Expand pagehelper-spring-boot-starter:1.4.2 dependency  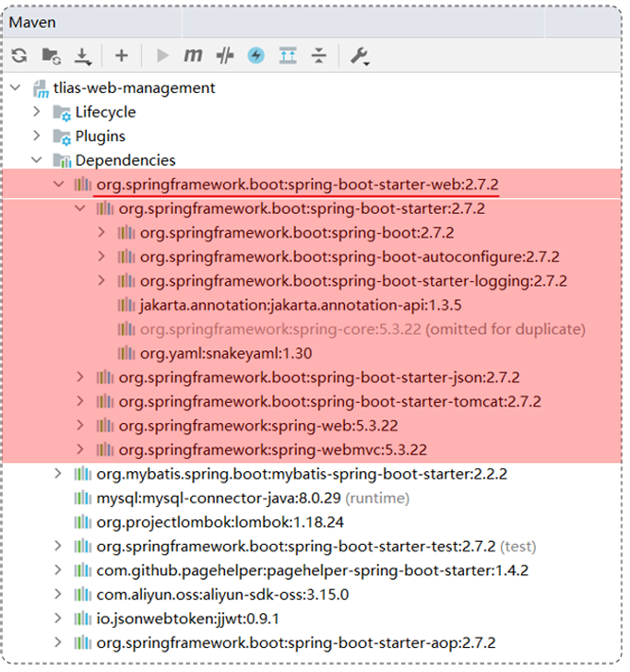point(58,570)
